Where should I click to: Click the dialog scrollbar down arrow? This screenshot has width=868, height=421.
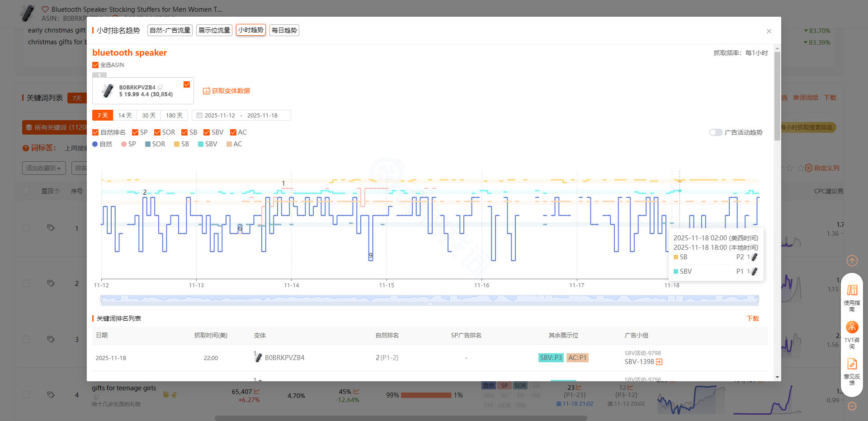point(777,377)
